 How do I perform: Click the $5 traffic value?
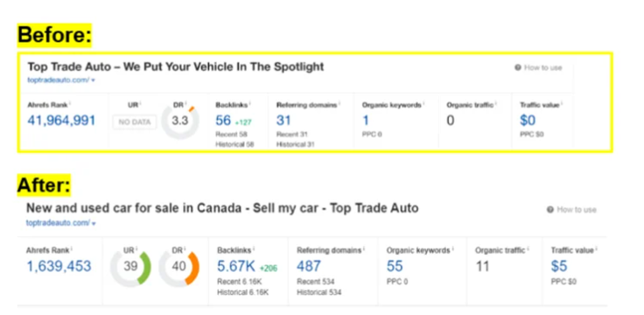click(x=559, y=267)
